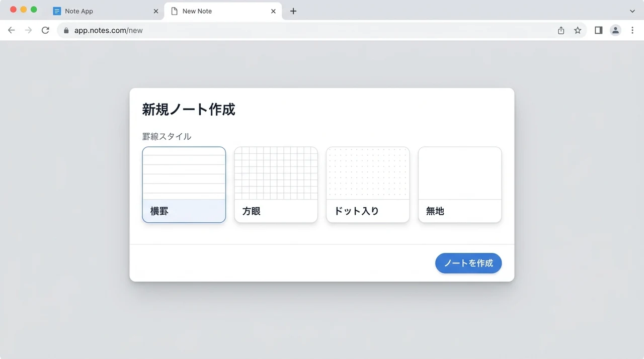Close the New Note tab

coord(273,11)
